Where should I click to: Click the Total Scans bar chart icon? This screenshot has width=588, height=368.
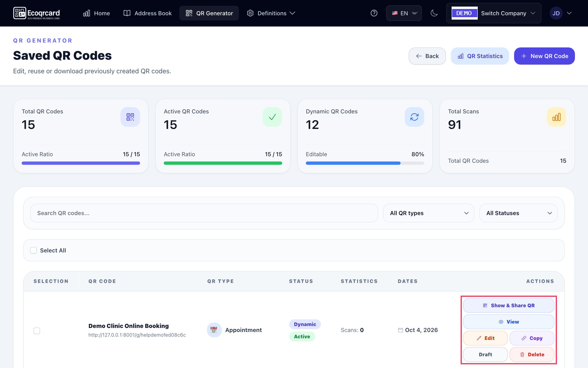coord(556,117)
